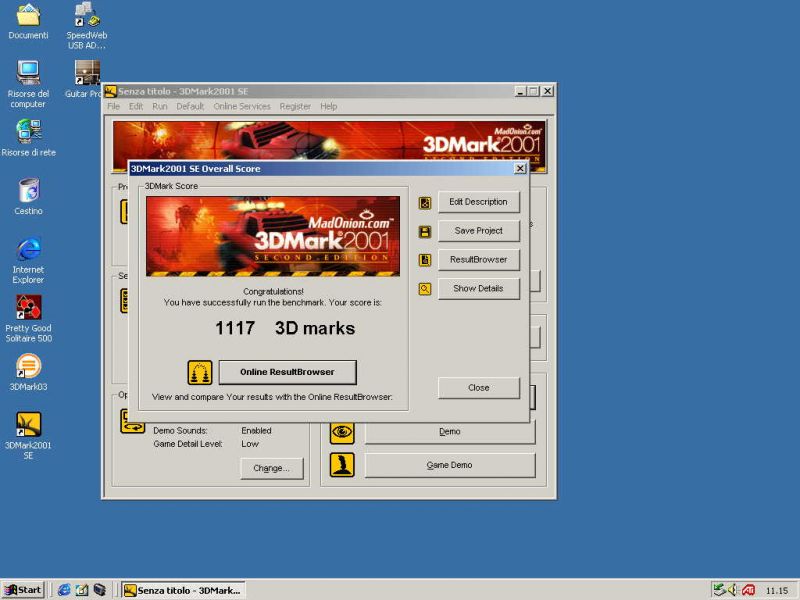Image resolution: width=800 pixels, height=600 pixels.
Task: Click the floppy disk icon beside Save Project
Action: coord(424,232)
